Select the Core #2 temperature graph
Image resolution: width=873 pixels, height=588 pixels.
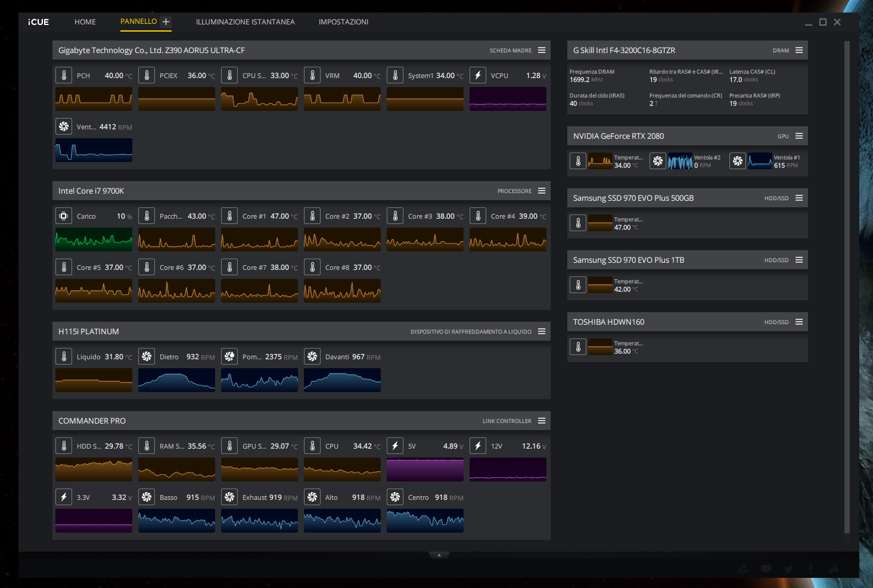click(x=342, y=239)
